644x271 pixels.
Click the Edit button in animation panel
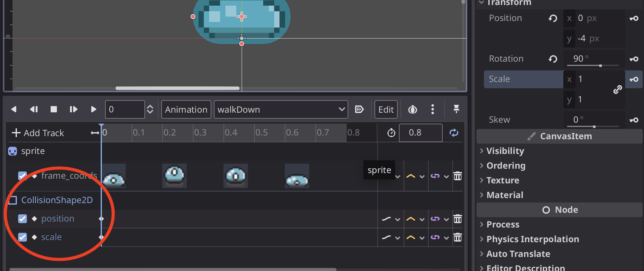tap(386, 110)
